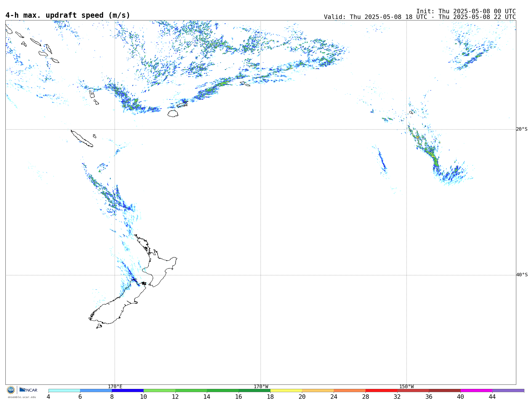Click the colorbar tick label '32'
This screenshot has width=532, height=400.
point(397,397)
